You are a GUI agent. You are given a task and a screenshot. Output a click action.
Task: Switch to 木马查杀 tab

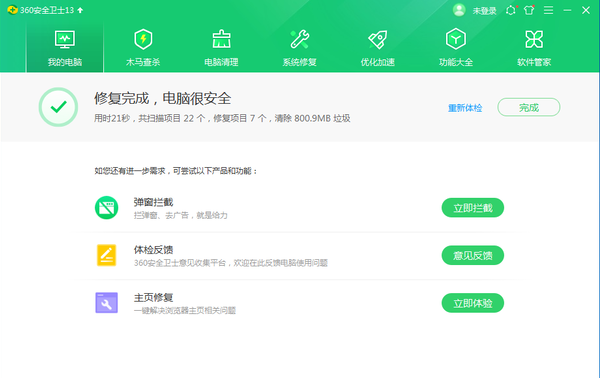tap(143, 47)
